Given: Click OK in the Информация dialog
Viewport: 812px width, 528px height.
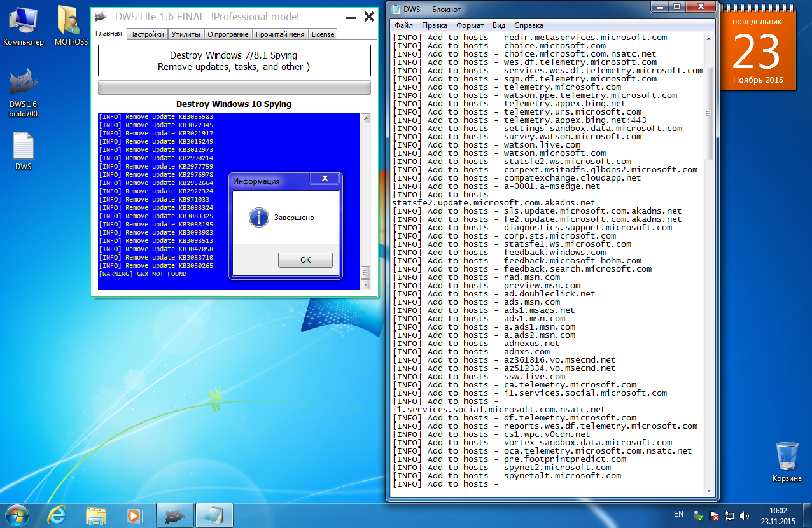Looking at the screenshot, I should (x=305, y=260).
